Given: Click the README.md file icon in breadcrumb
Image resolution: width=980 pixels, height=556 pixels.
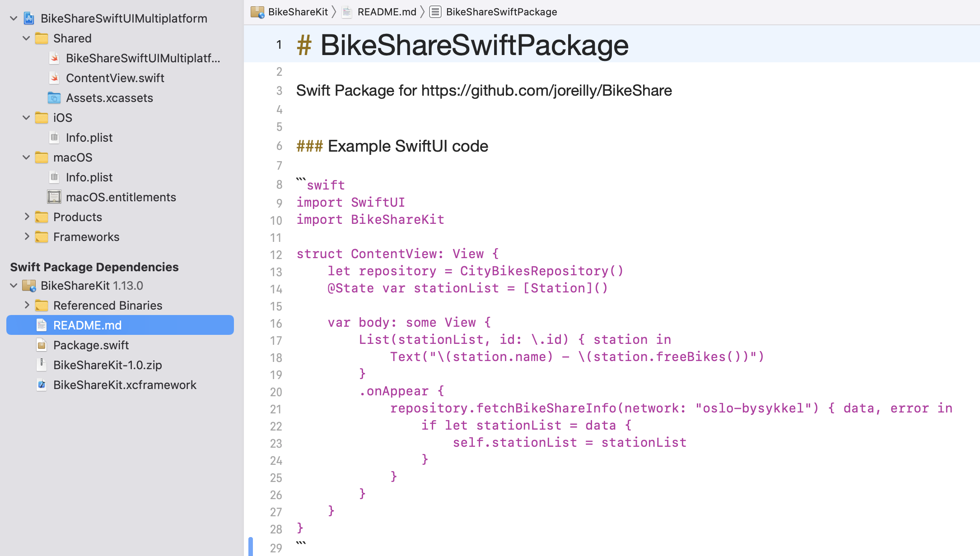Looking at the screenshot, I should (x=347, y=12).
